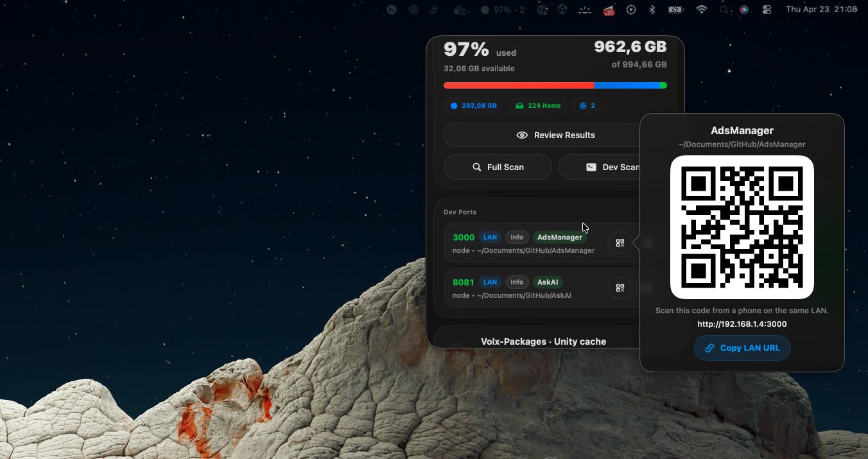Open Info for the AskAI port row
868x459 pixels.
(x=517, y=282)
